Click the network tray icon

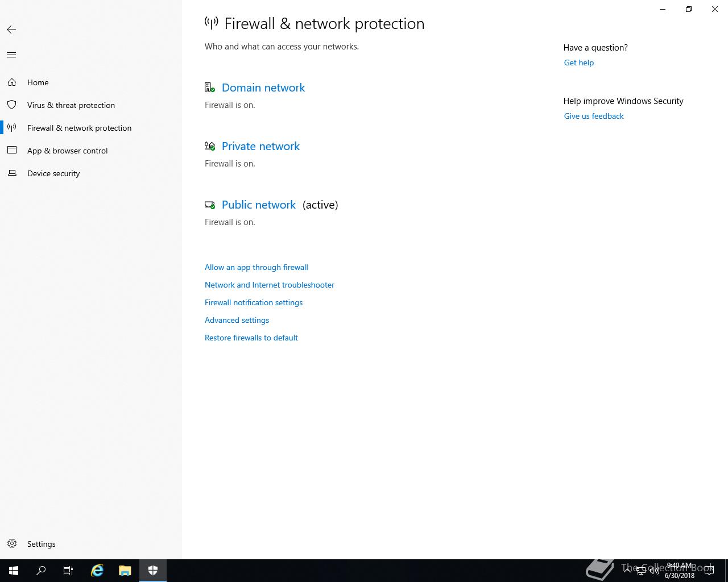coord(641,571)
